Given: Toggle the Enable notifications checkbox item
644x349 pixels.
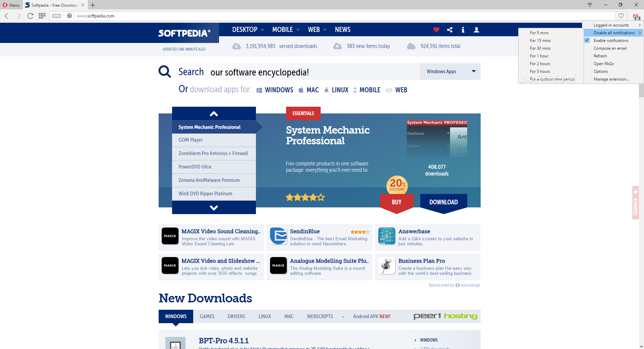Looking at the screenshot, I should pos(613,40).
